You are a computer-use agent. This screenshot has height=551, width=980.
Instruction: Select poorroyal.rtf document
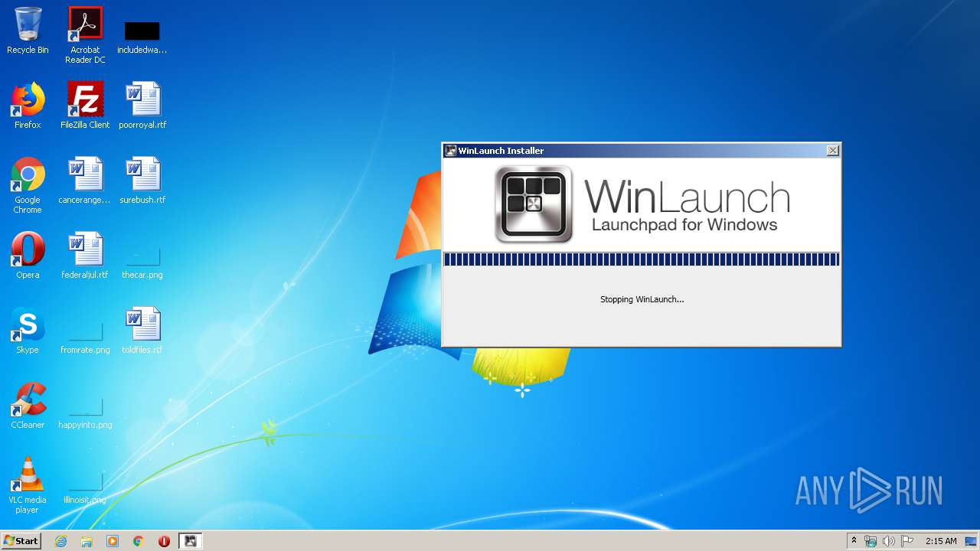point(142,106)
